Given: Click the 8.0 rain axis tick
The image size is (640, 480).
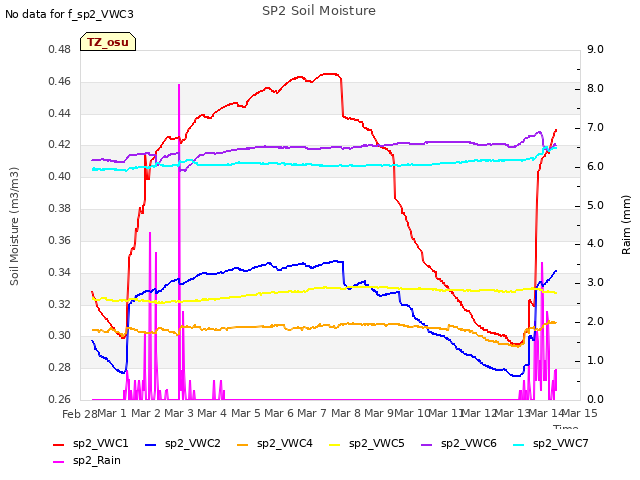Looking at the screenshot, I should click(x=595, y=88).
